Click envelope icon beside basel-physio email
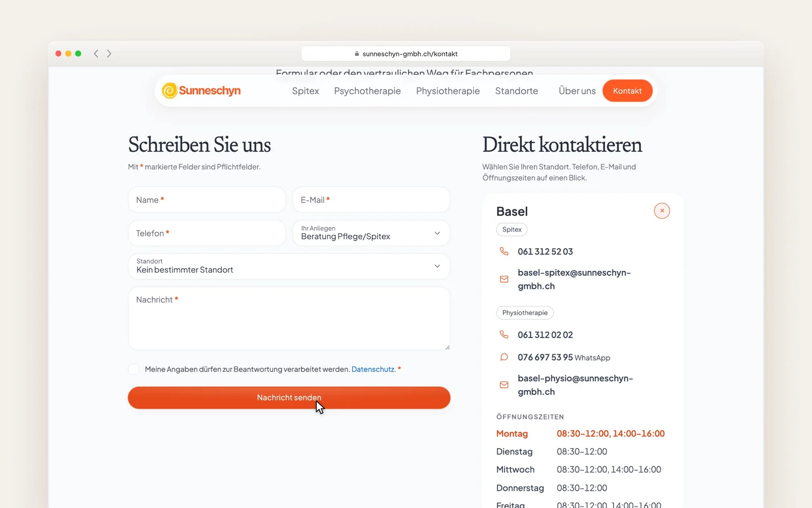 pos(504,385)
